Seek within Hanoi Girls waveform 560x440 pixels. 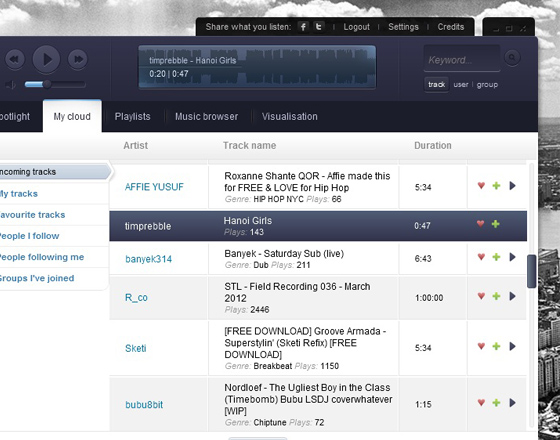click(x=257, y=67)
